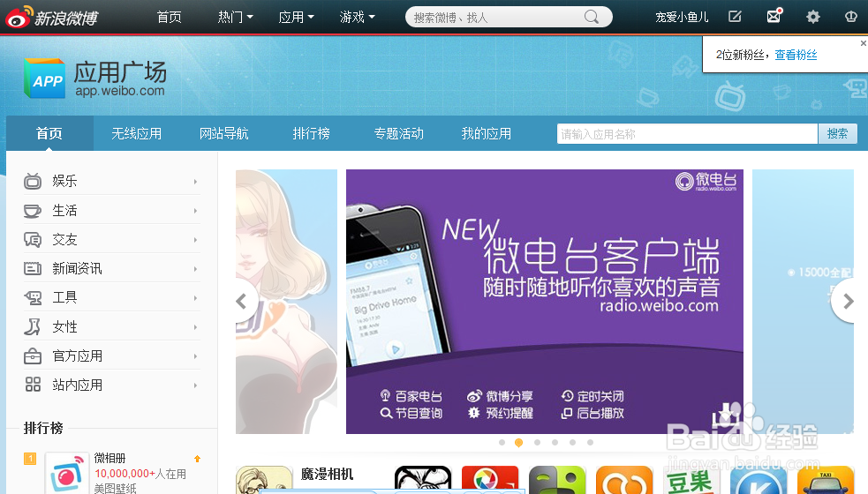Open the black-and-white sketch app icon
Viewport: 868px width, 494px height.
pos(423,480)
